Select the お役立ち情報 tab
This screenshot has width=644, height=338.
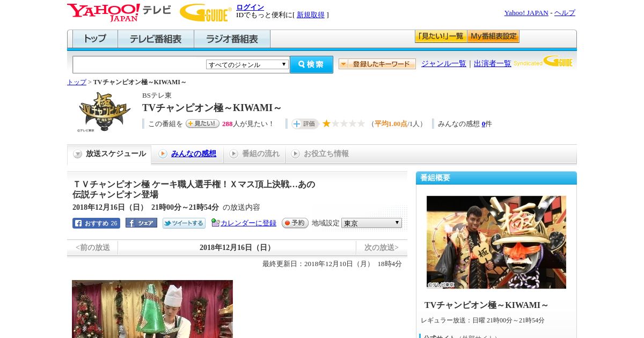coord(320,154)
